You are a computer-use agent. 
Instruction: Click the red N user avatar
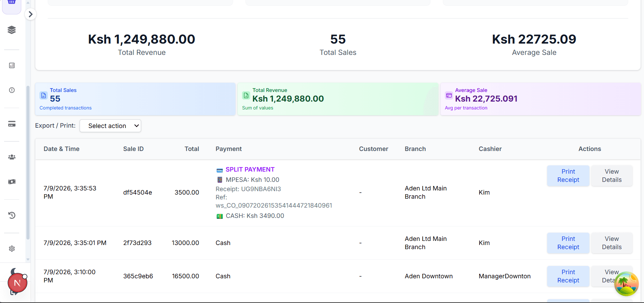click(17, 283)
